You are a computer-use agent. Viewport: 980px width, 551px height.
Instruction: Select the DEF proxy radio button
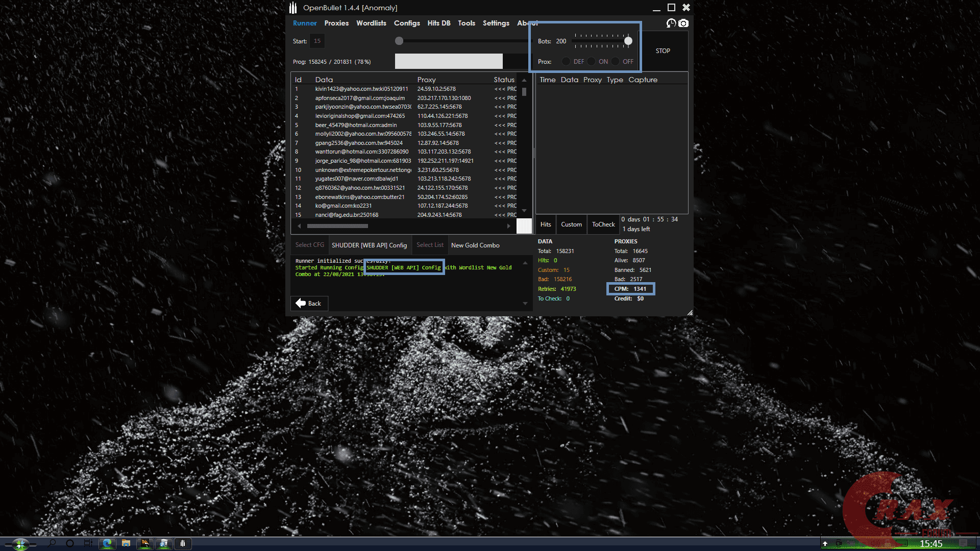pyautogui.click(x=566, y=61)
